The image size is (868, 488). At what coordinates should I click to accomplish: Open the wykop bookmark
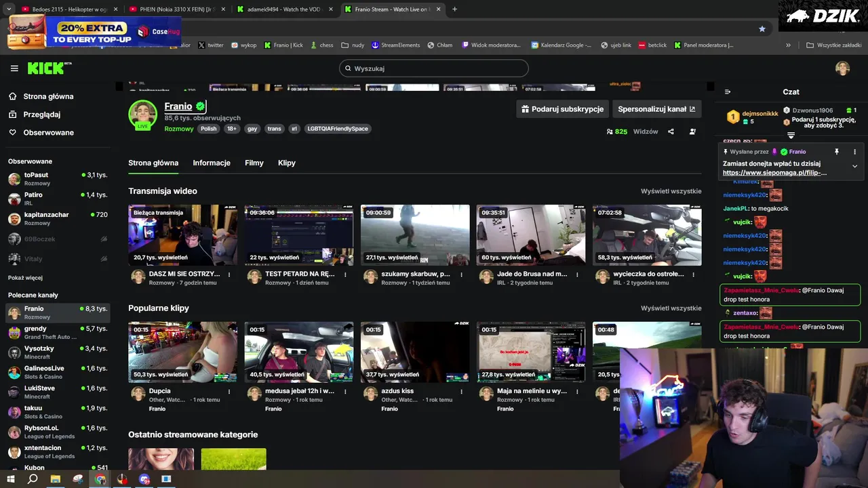244,45
